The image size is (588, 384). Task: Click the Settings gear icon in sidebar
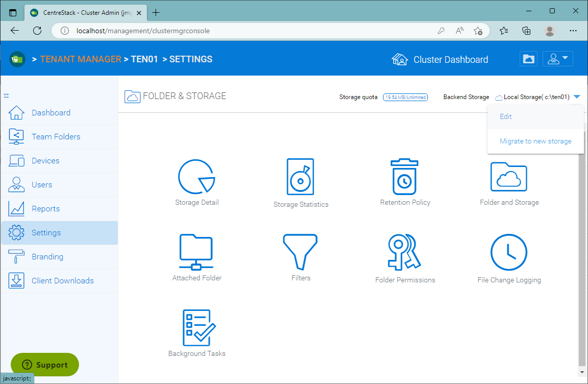16,233
